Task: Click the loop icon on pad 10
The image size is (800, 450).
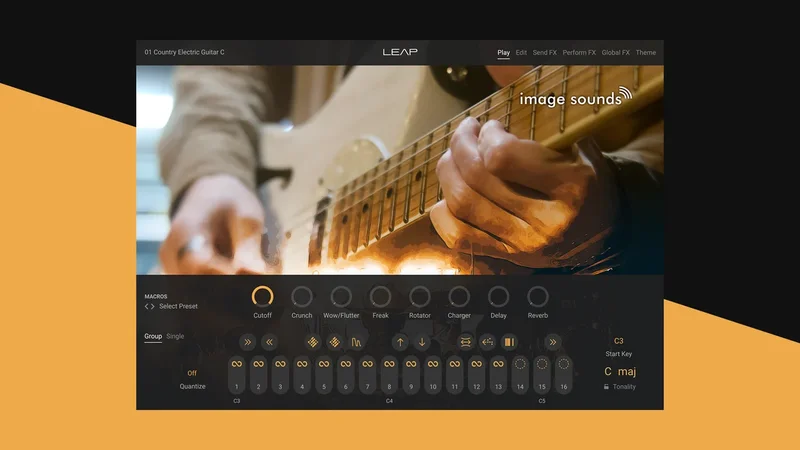Action: (433, 364)
